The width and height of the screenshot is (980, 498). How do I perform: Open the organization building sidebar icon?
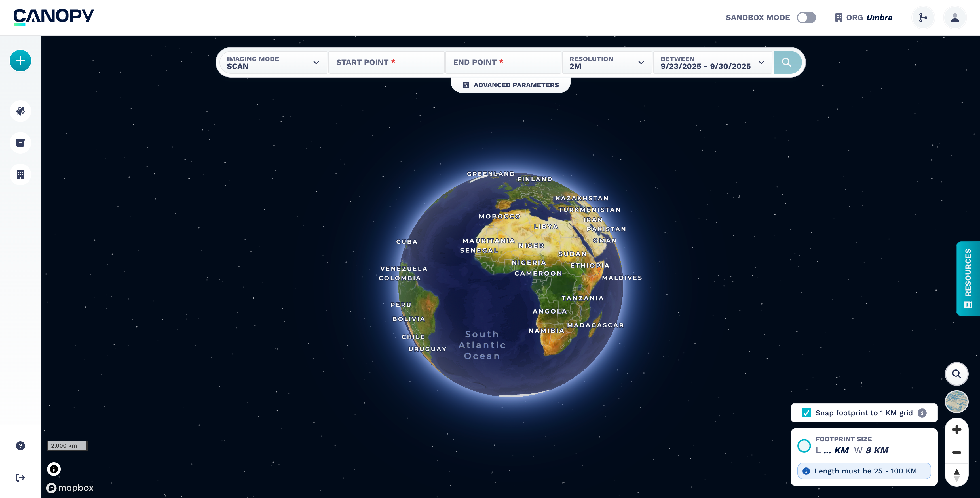pyautogui.click(x=20, y=174)
